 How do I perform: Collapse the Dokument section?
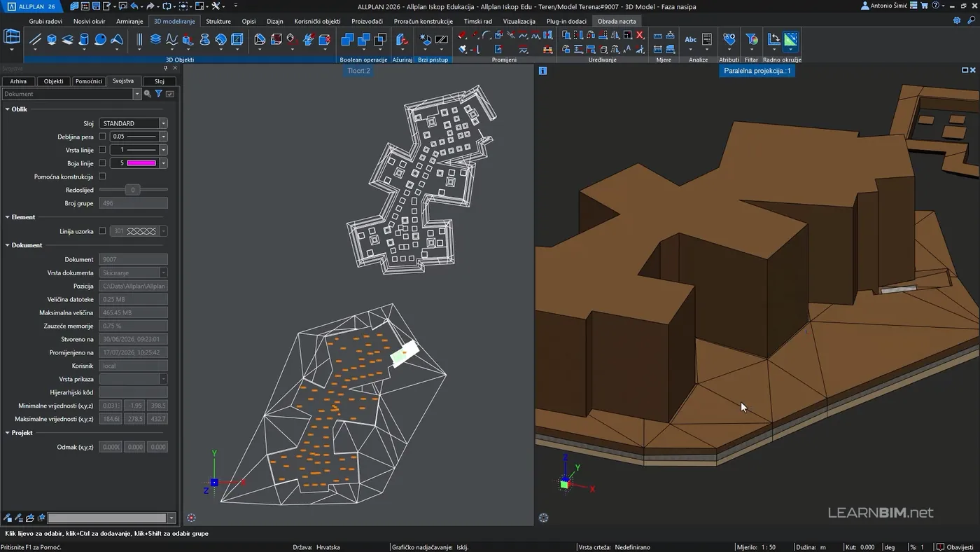[7, 245]
